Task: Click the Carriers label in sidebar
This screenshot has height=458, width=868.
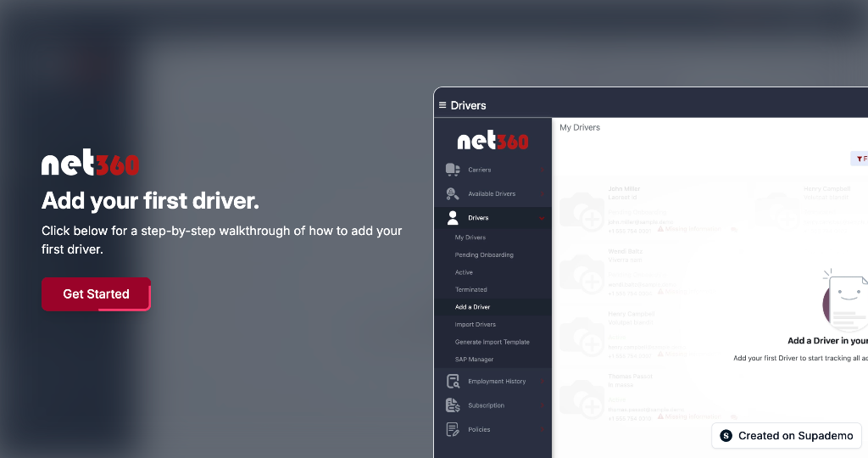Action: (x=480, y=170)
